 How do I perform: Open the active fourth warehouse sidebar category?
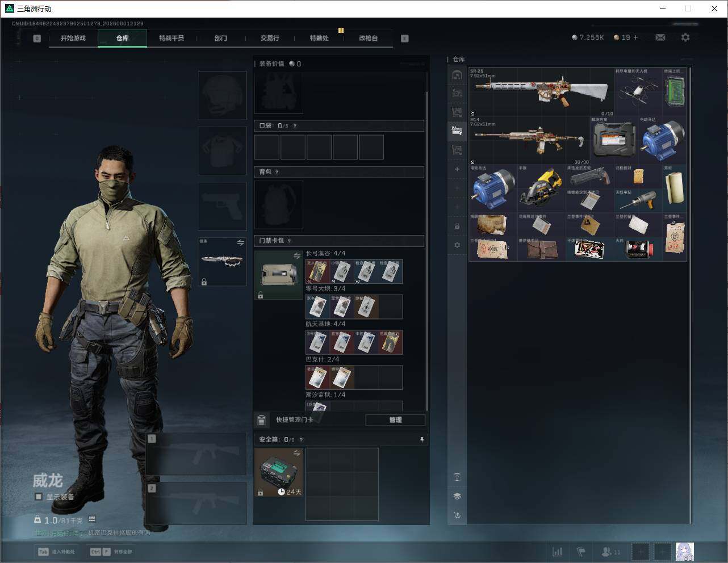click(457, 131)
